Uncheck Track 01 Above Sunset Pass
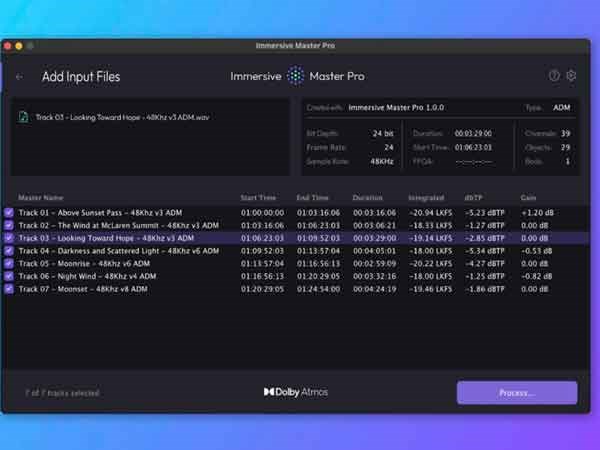The width and height of the screenshot is (600, 450). point(9,213)
